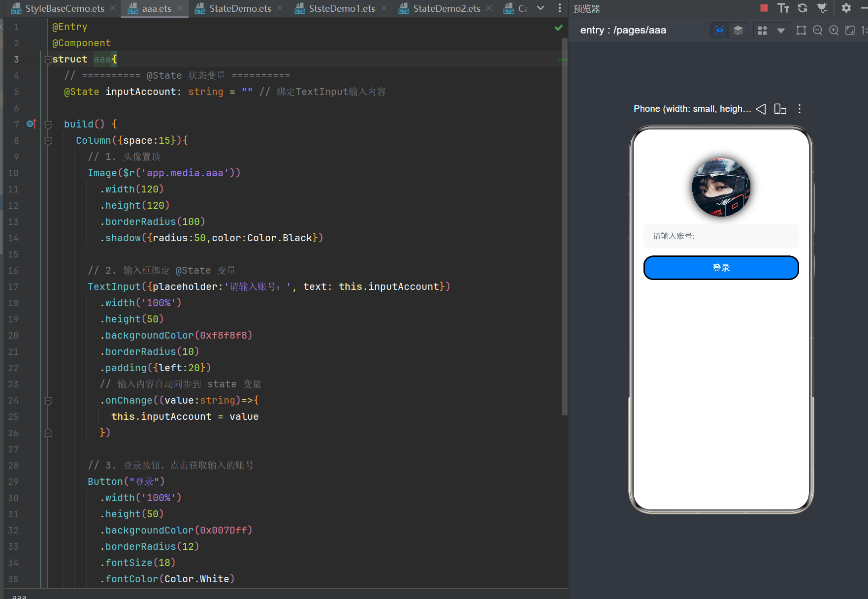Switch to StateDemo2.ets tab
This screenshot has width=868, height=599.
click(x=447, y=8)
